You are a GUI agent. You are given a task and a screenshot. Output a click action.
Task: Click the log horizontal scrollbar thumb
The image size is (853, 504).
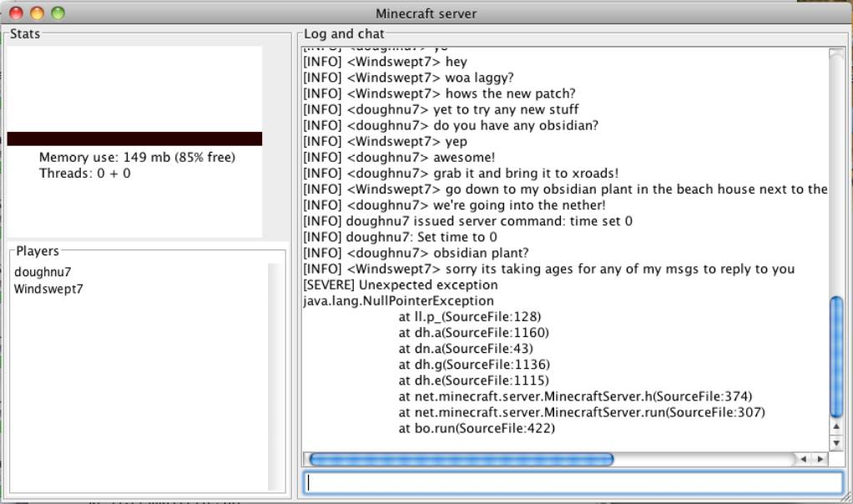pos(462,460)
